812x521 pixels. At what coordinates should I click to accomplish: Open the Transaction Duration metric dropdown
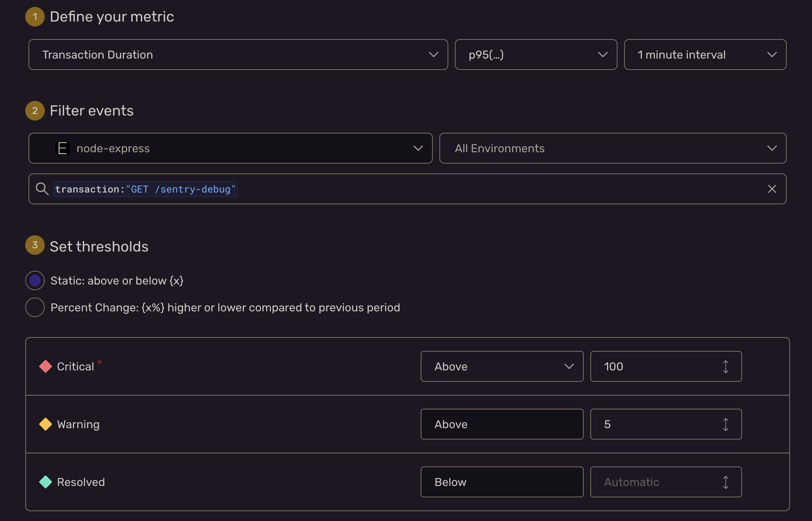(238, 55)
